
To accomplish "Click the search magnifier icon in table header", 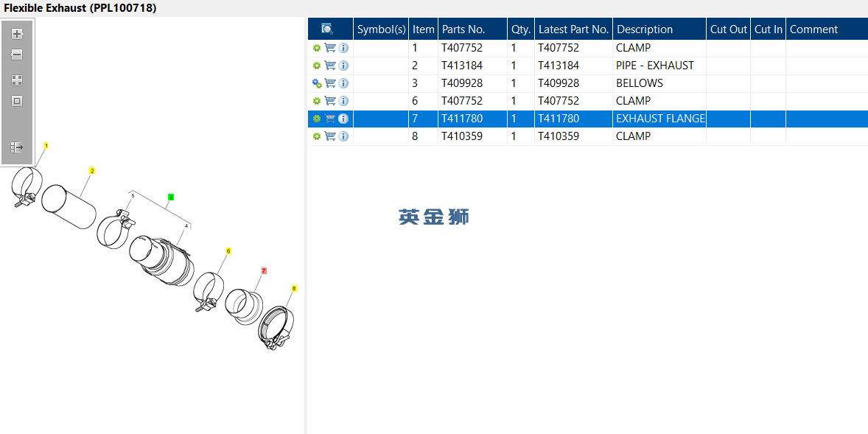I will pos(327,29).
